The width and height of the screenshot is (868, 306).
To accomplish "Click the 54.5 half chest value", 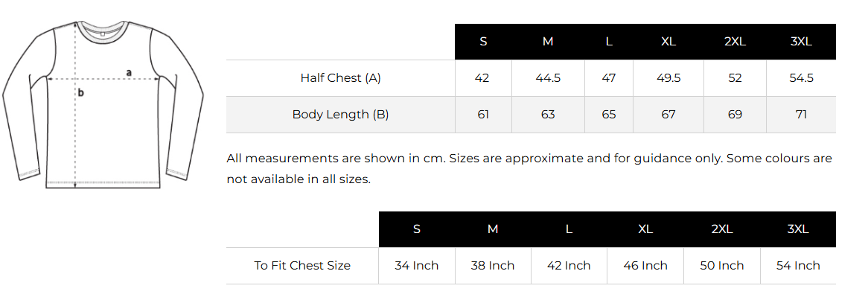I will tap(801, 78).
